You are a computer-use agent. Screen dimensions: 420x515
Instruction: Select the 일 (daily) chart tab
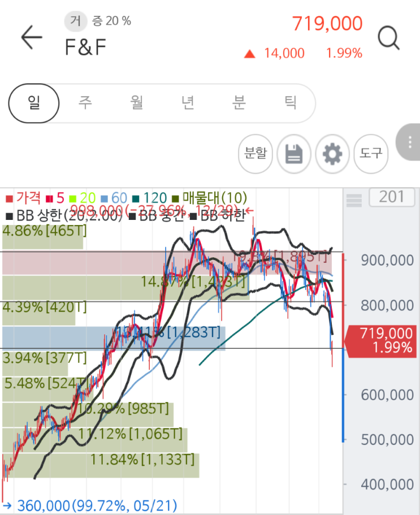point(34,103)
